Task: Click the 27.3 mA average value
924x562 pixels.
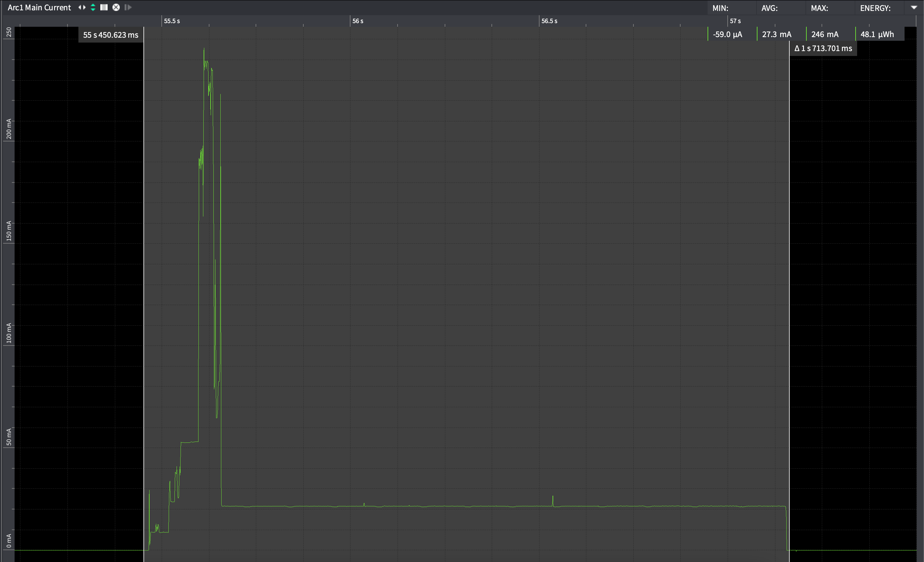Action: tap(776, 34)
